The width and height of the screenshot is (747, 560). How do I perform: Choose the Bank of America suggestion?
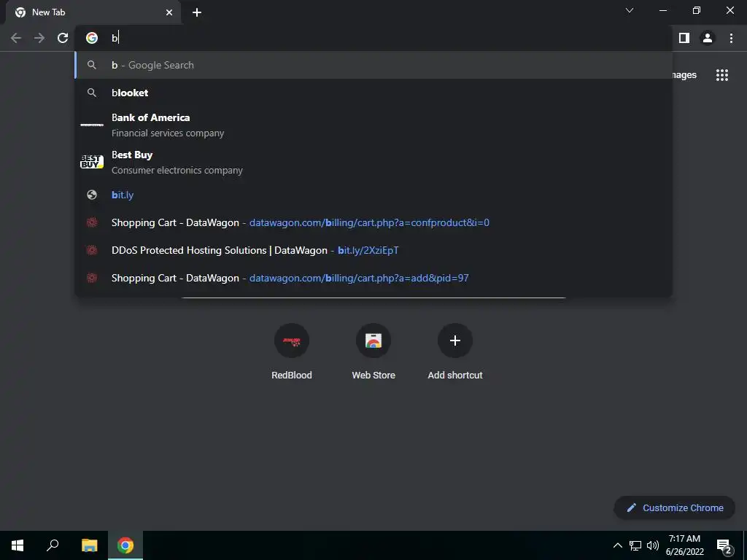[x=374, y=125]
